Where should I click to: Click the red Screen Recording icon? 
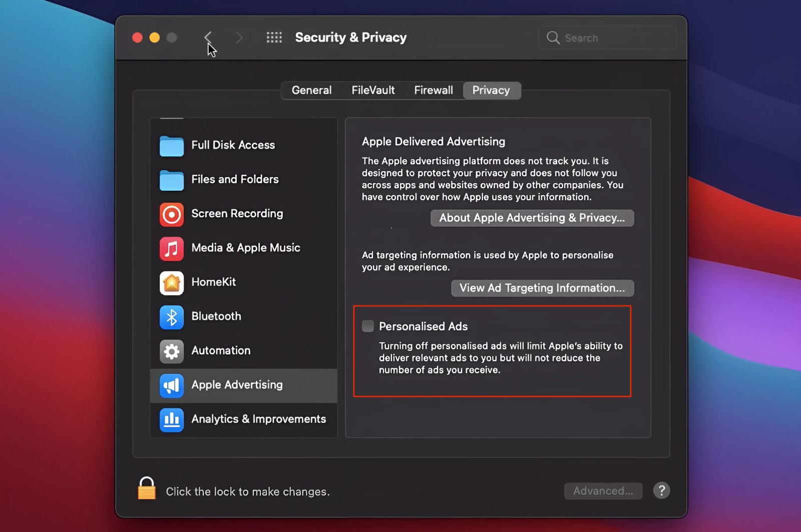click(172, 214)
